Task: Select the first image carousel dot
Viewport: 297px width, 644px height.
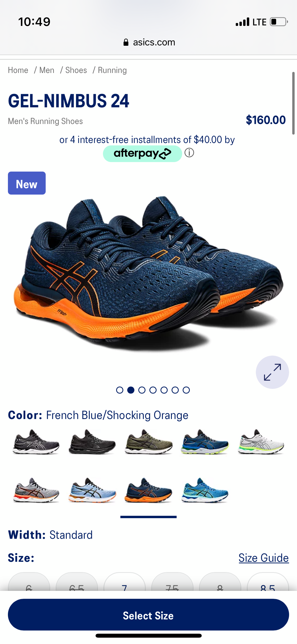Action: 120,390
